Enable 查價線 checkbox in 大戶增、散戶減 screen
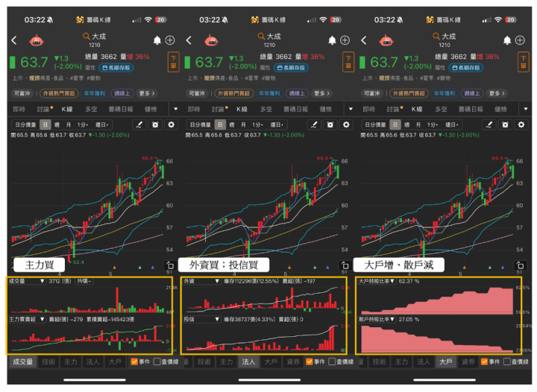Image resolution: width=537 pixels, height=392 pixels. [x=507, y=361]
